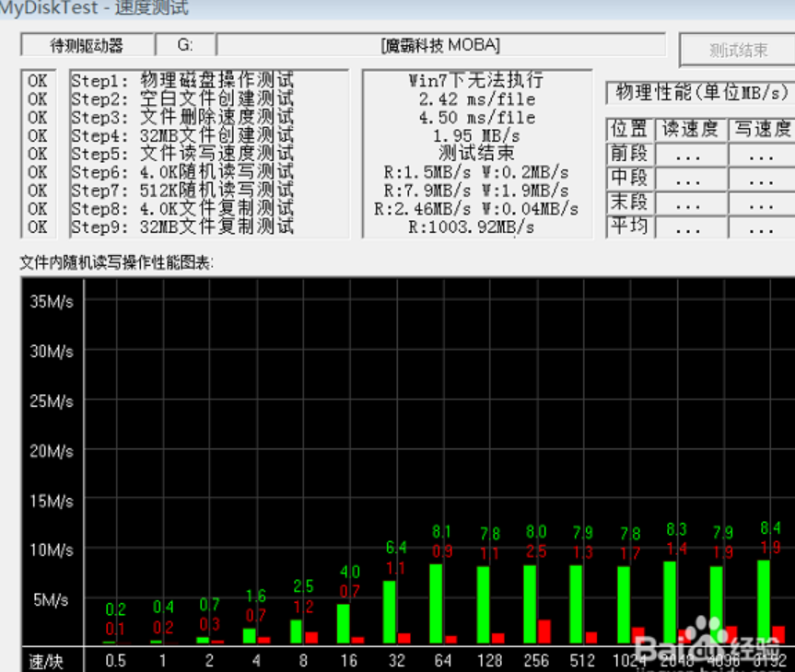Image resolution: width=795 pixels, height=672 pixels.
Task: Click the 魔霸科技 MOBA device name field
Action: tap(440, 45)
